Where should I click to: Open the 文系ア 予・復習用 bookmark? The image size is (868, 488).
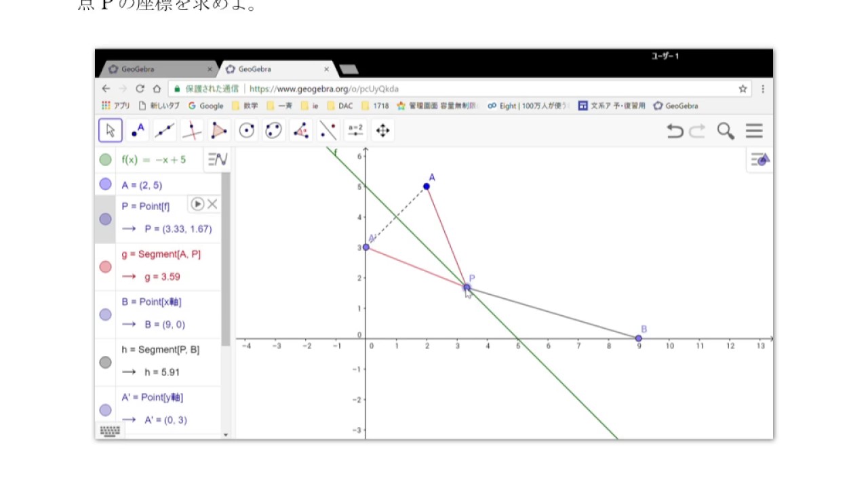tap(612, 106)
